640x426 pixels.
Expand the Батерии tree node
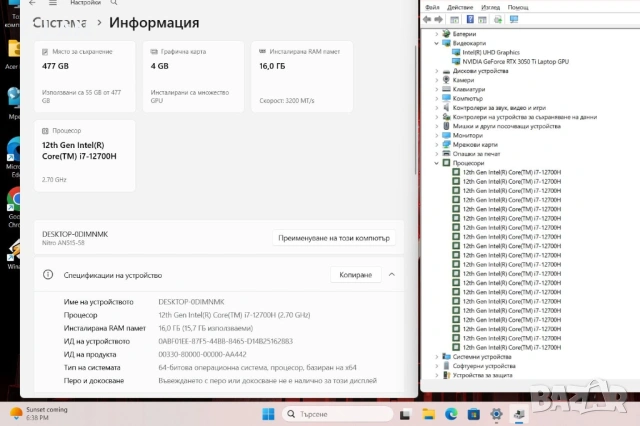(x=437, y=34)
